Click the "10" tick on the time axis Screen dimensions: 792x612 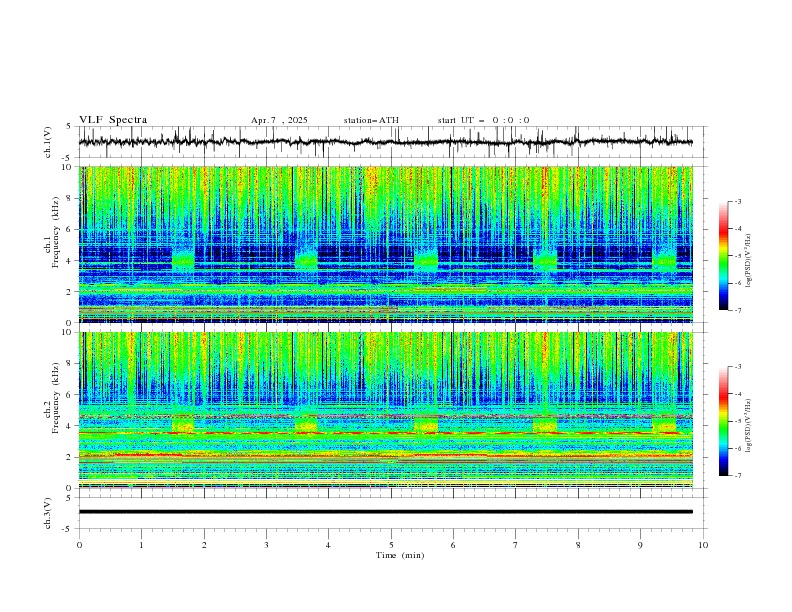point(703,545)
